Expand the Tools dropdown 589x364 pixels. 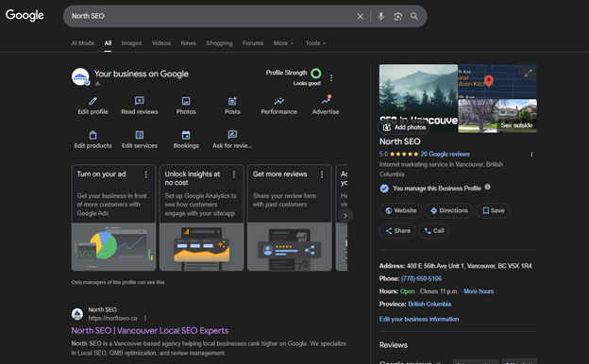point(315,43)
